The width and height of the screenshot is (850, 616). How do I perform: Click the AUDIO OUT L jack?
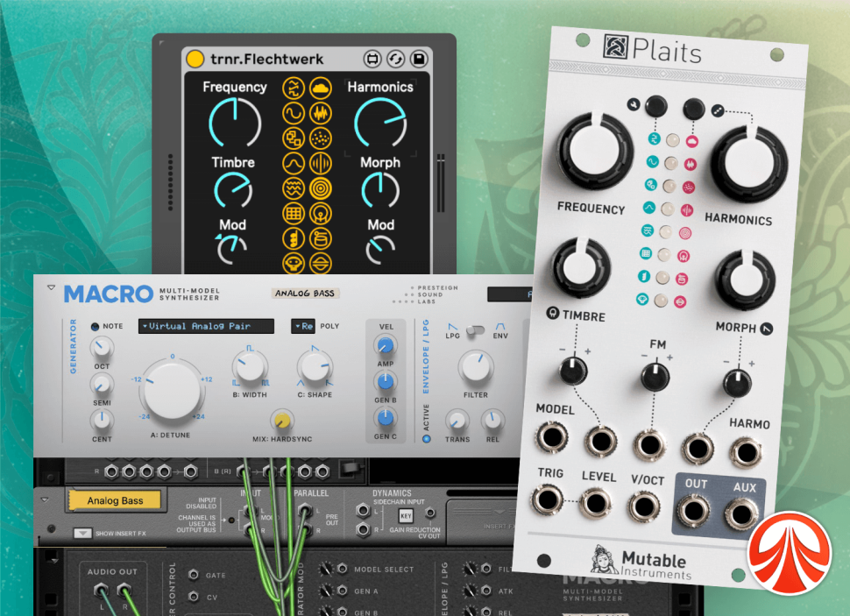(101, 591)
